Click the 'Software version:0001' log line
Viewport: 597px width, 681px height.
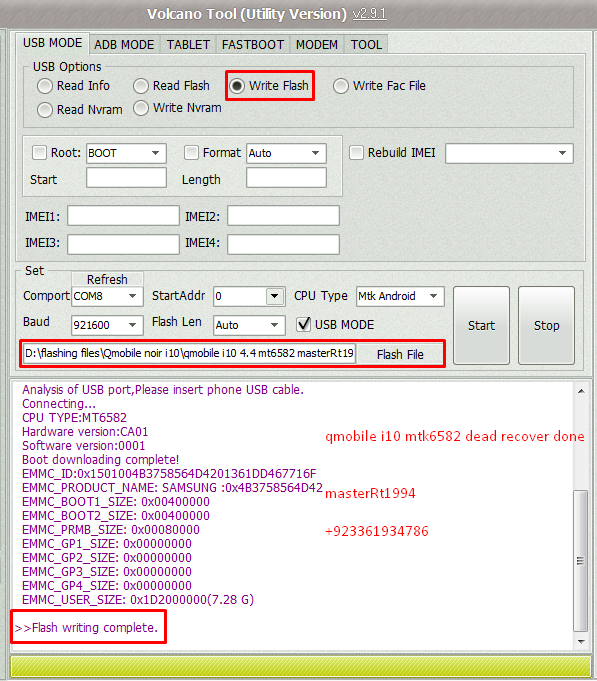pos(83,446)
